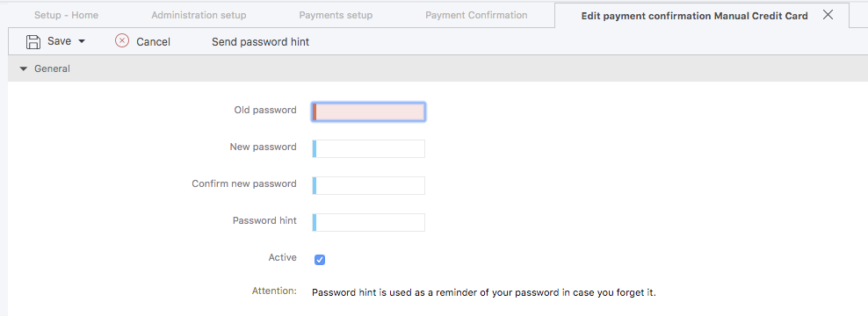This screenshot has height=316, width=868.
Task: Click inside the Password hint field
Action: (369, 222)
